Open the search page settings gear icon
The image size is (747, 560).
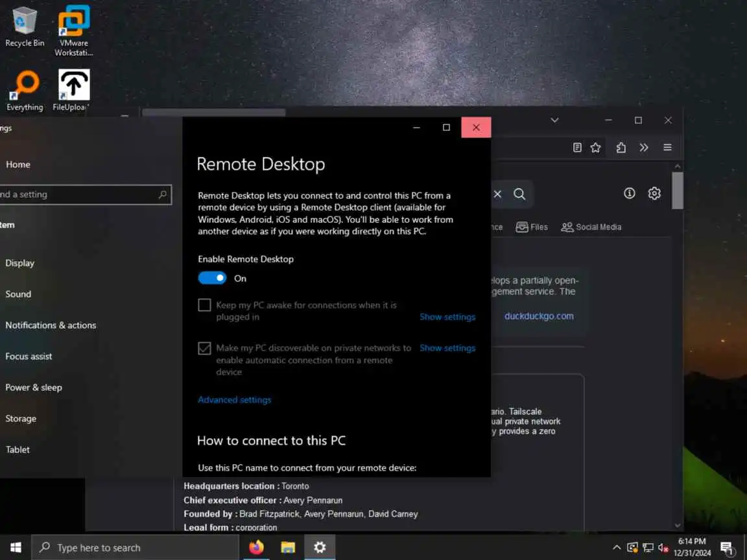point(654,193)
